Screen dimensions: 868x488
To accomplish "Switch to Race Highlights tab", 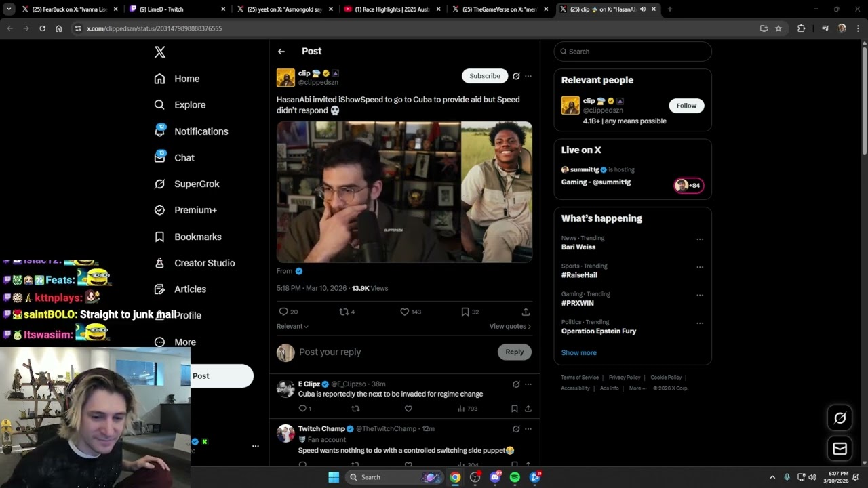I will click(x=392, y=9).
